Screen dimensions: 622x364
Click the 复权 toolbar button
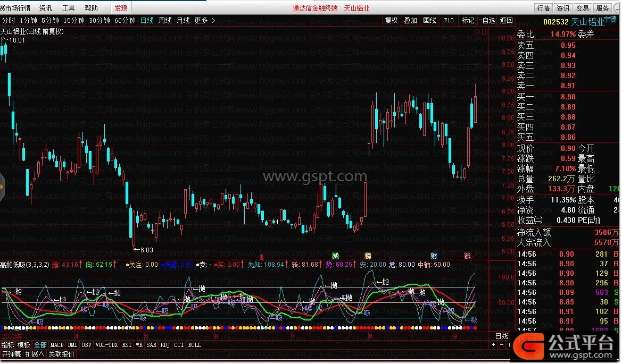(391, 20)
